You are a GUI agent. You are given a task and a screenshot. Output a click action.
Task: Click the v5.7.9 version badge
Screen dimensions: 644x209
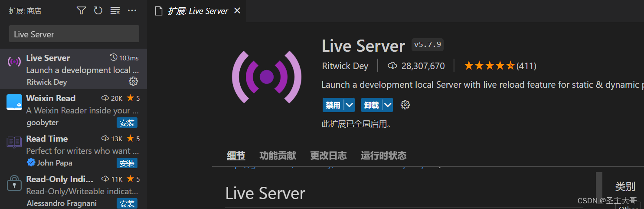(428, 45)
